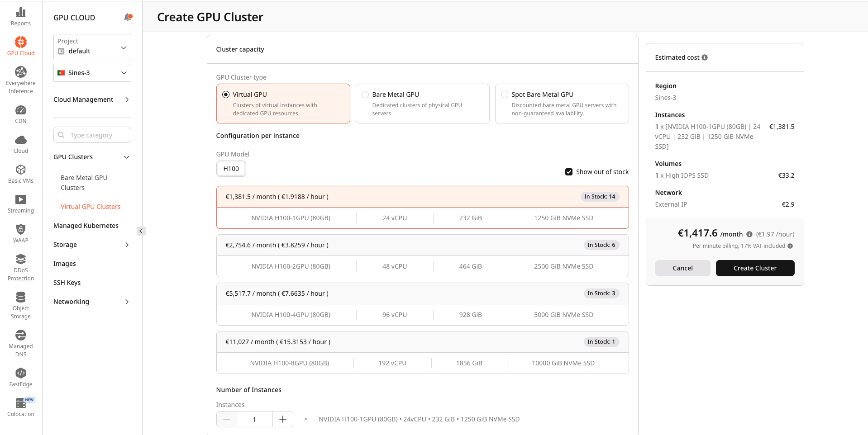Click the FastEdge sidebar icon
Image resolution: width=868 pixels, height=435 pixels.
click(x=20, y=374)
